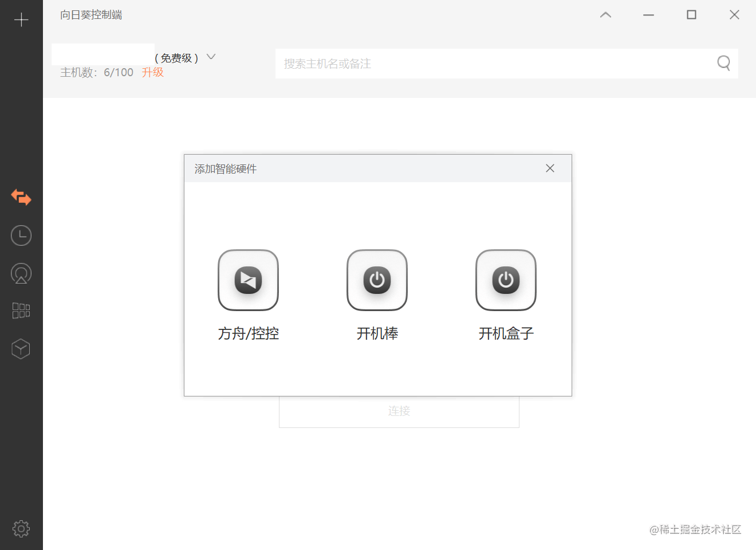This screenshot has width=756, height=550.
Task: Maximize the 向日葵控制端 window
Action: 691,15
